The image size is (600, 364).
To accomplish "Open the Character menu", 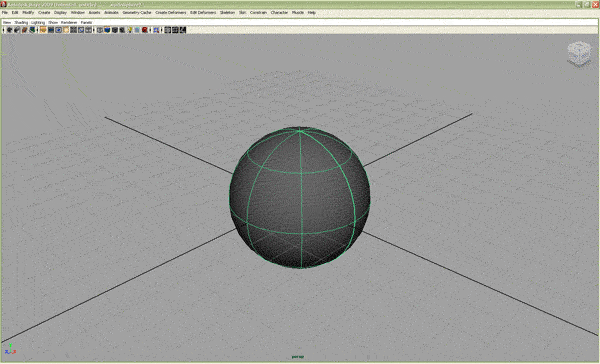I will coord(279,13).
